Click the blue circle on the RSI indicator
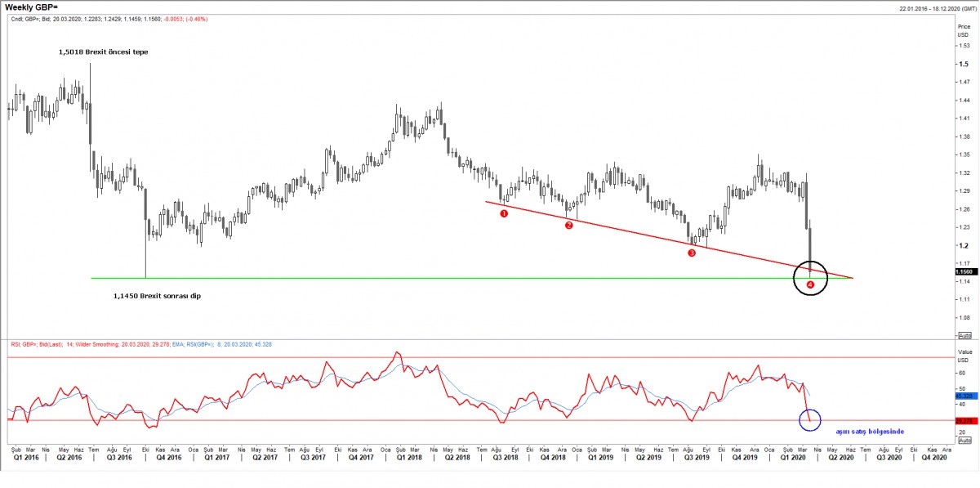The image size is (980, 488). [811, 420]
